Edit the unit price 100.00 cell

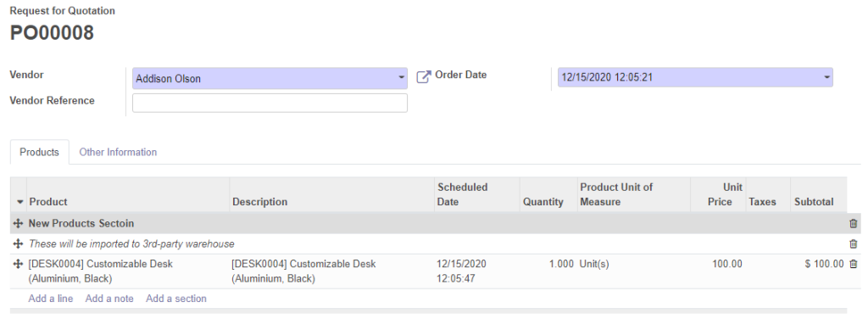(717, 264)
